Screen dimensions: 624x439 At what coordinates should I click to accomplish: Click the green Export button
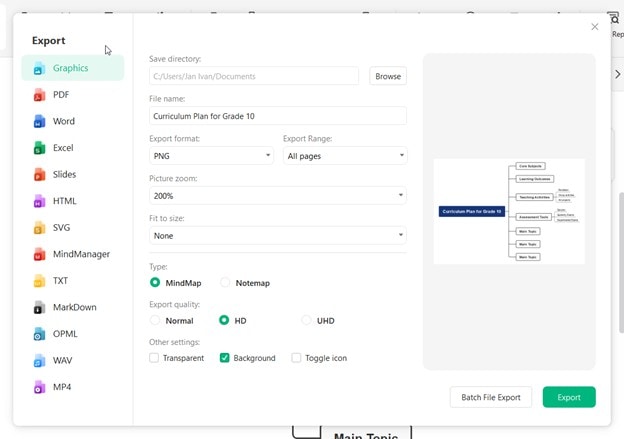[x=569, y=397]
